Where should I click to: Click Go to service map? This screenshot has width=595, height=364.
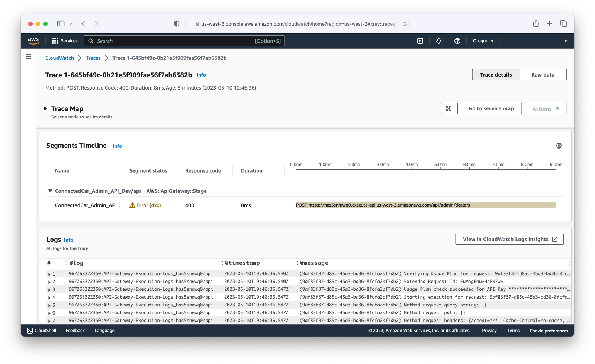pos(491,108)
